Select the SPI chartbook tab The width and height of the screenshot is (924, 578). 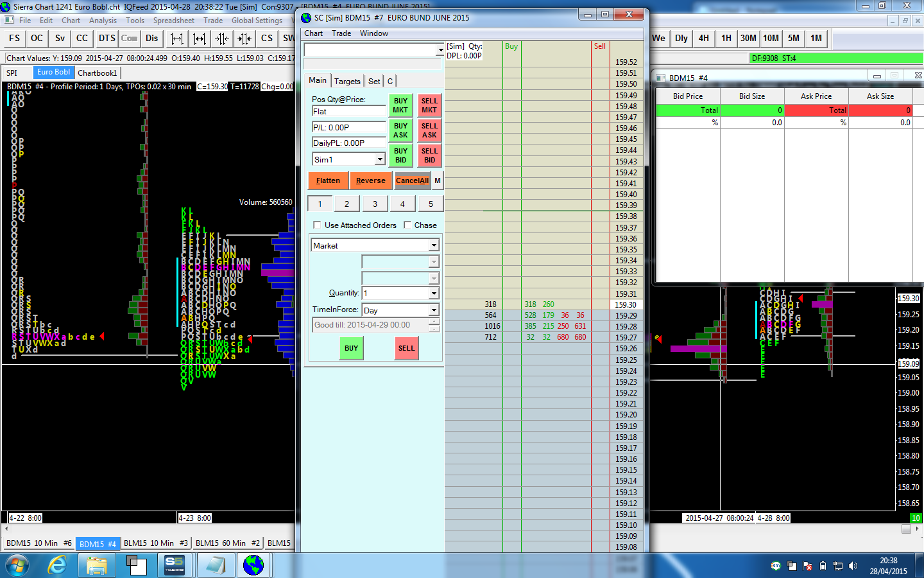click(x=12, y=73)
